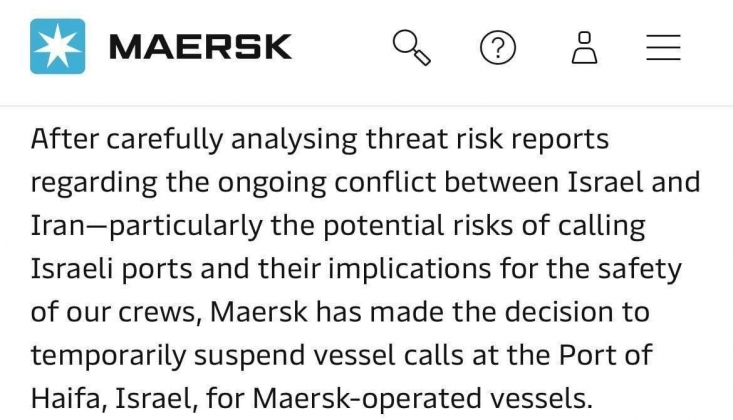Click the phrase "threat risk reports"
This screenshot has width=733, height=420.
[487, 140]
